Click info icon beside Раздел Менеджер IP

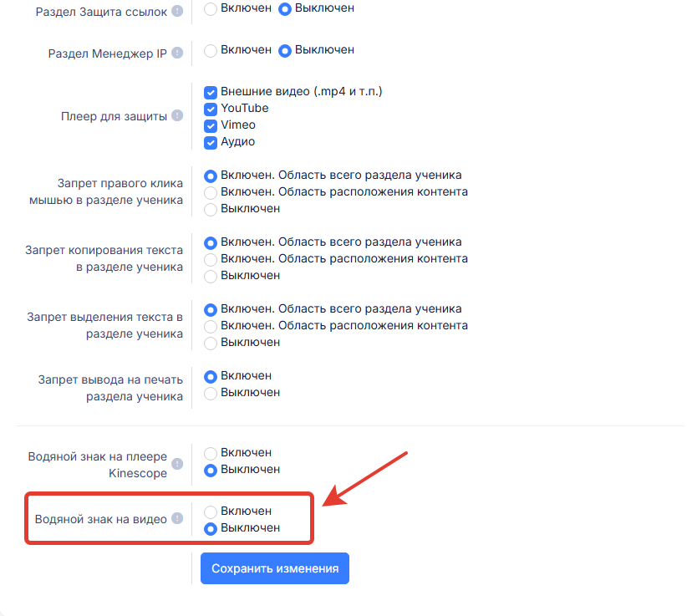pos(177,53)
